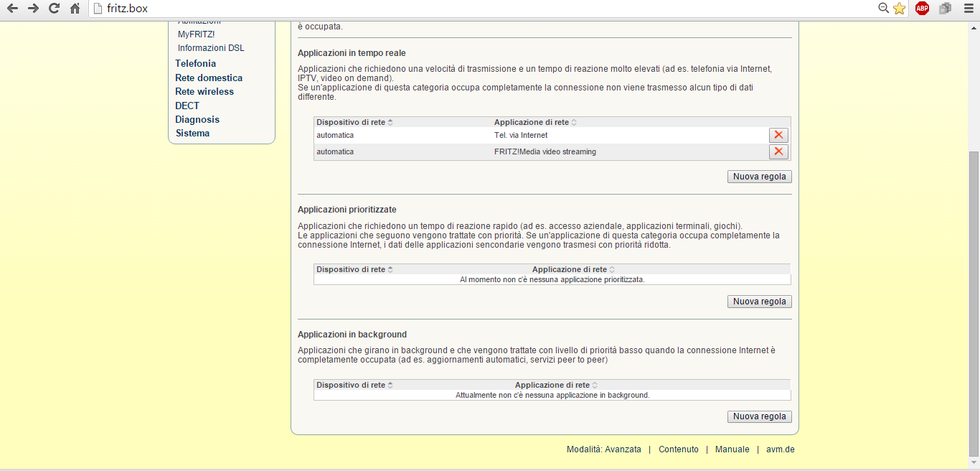The height and width of the screenshot is (471, 980).
Task: Bookmark this page with star icon
Action: coord(900,9)
